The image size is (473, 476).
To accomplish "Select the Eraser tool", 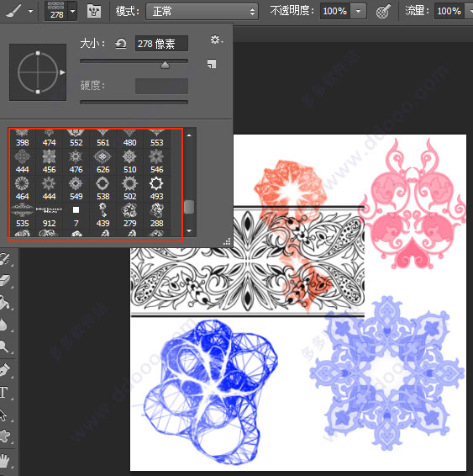I will pyautogui.click(x=5, y=281).
